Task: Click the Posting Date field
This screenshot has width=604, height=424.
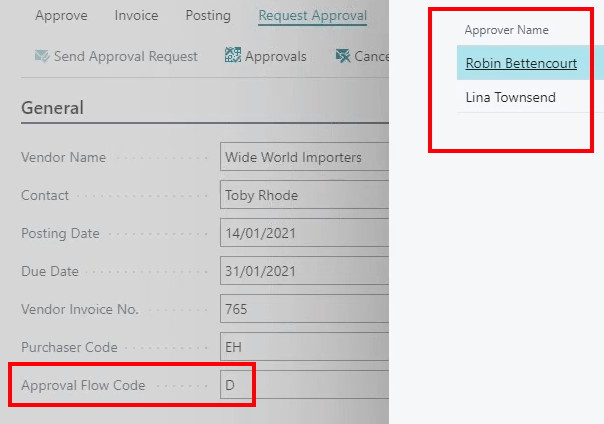Action: [304, 233]
